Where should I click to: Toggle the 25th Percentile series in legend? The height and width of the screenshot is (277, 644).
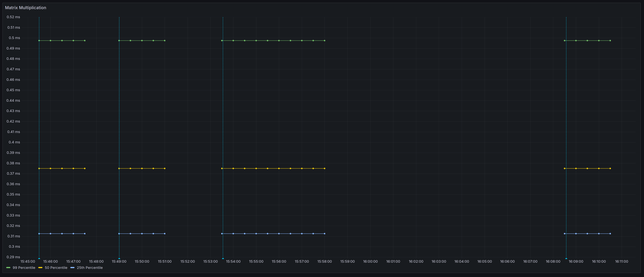point(90,268)
